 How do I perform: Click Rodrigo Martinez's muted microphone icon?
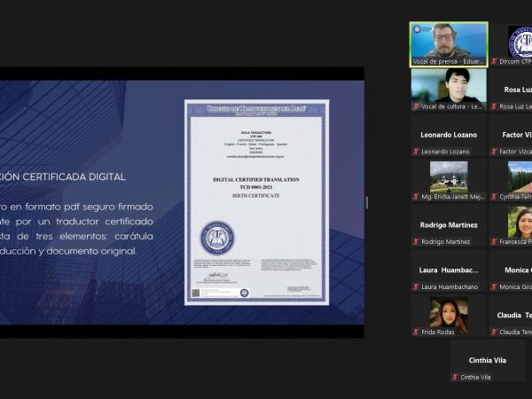point(416,241)
